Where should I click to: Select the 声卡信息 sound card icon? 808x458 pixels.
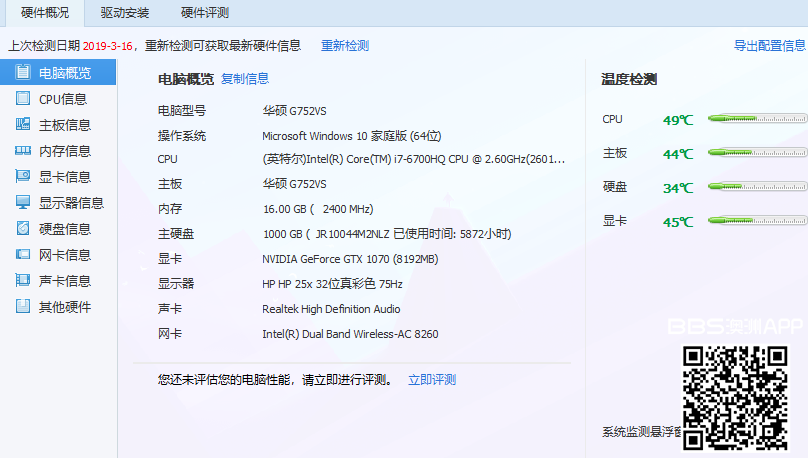click(x=22, y=281)
